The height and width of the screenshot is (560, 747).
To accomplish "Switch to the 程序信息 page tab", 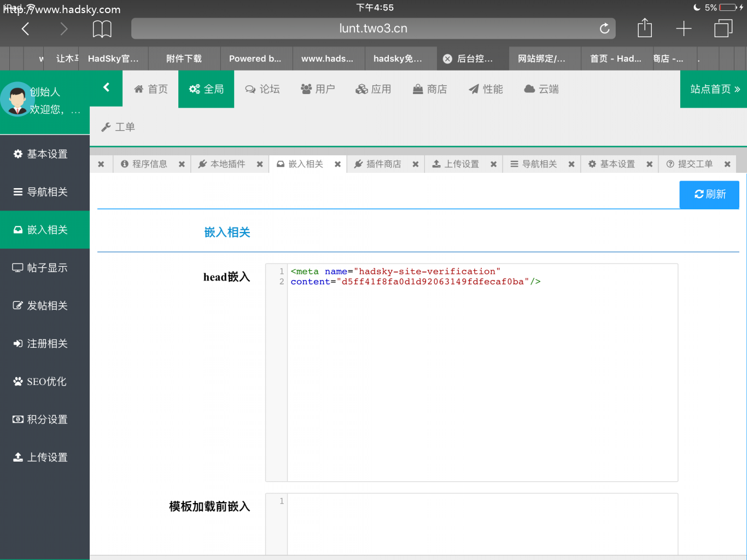I will tap(144, 164).
